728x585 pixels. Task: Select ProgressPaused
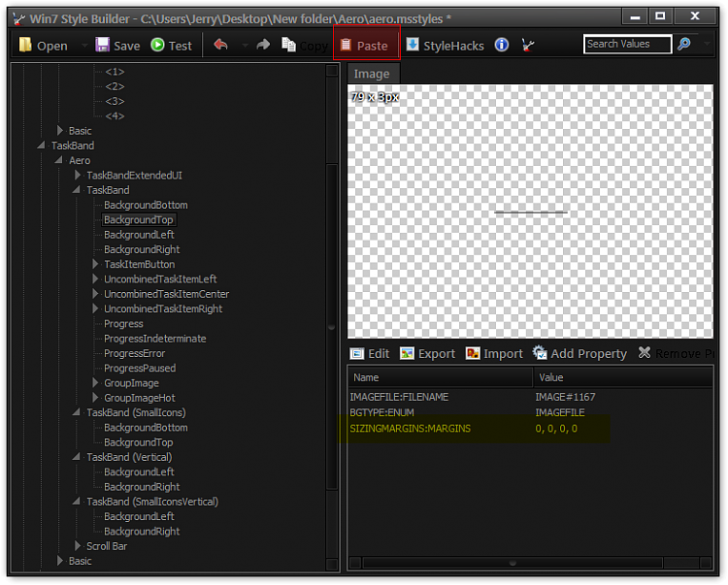pos(140,369)
